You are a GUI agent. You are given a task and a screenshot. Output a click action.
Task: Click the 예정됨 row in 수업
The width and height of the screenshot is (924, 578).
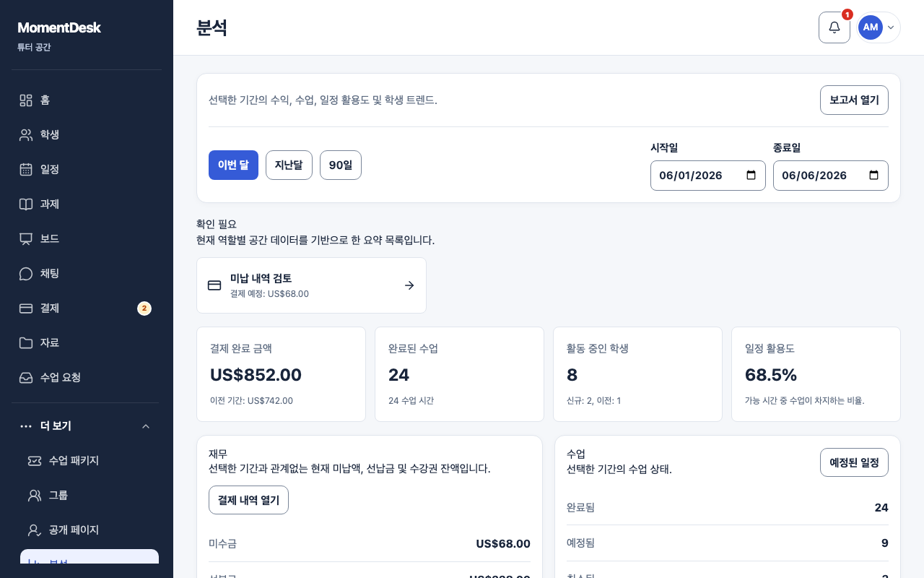(x=728, y=543)
